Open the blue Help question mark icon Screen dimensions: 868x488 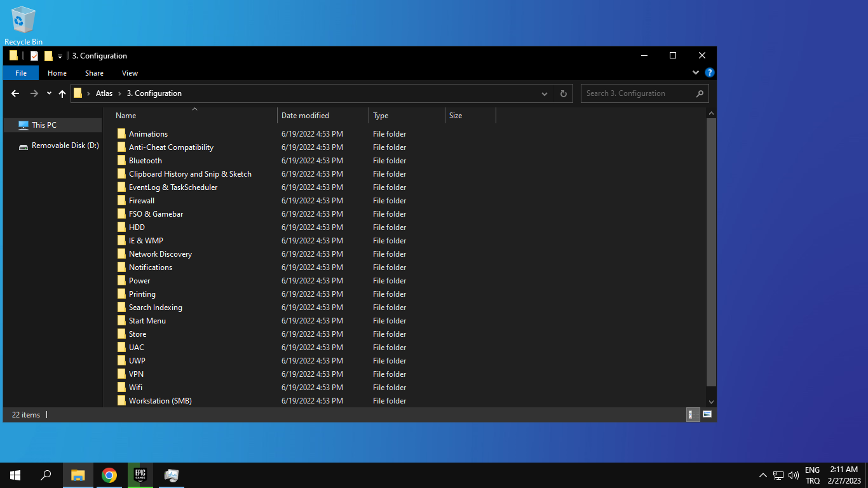pyautogui.click(x=710, y=73)
